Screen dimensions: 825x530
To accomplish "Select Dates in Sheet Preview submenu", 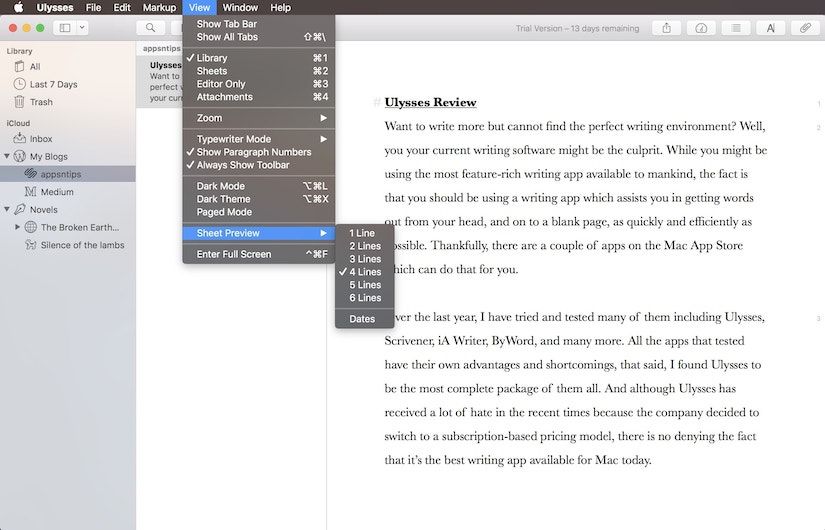I will [x=362, y=319].
